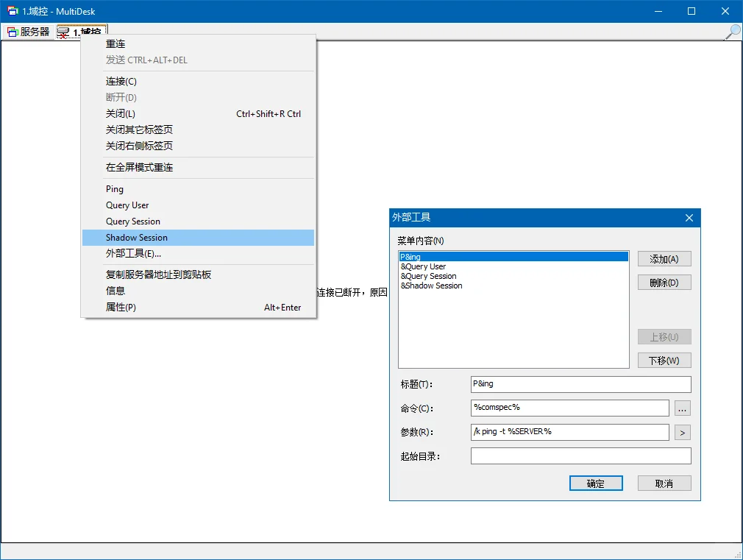Click 确定 to confirm external tools

pyautogui.click(x=596, y=483)
